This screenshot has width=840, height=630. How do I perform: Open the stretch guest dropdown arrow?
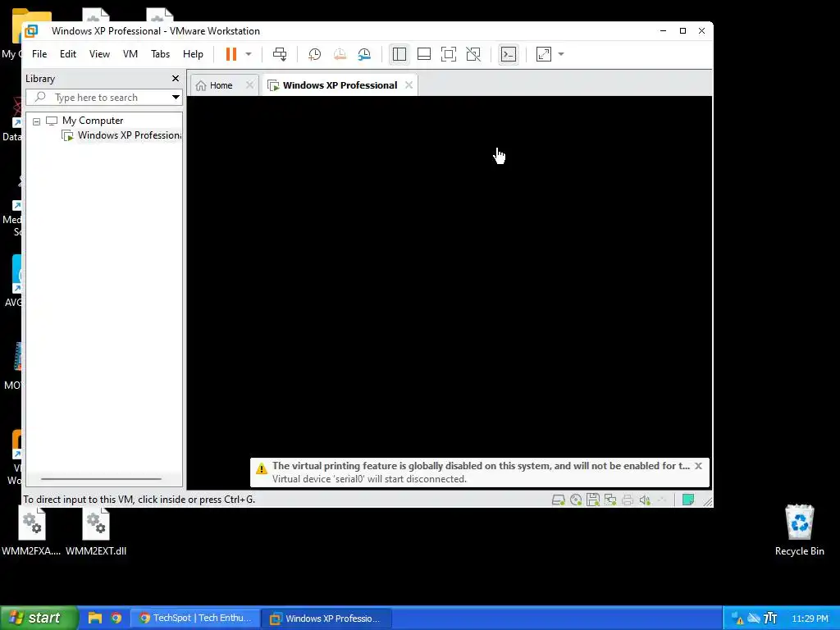click(561, 54)
